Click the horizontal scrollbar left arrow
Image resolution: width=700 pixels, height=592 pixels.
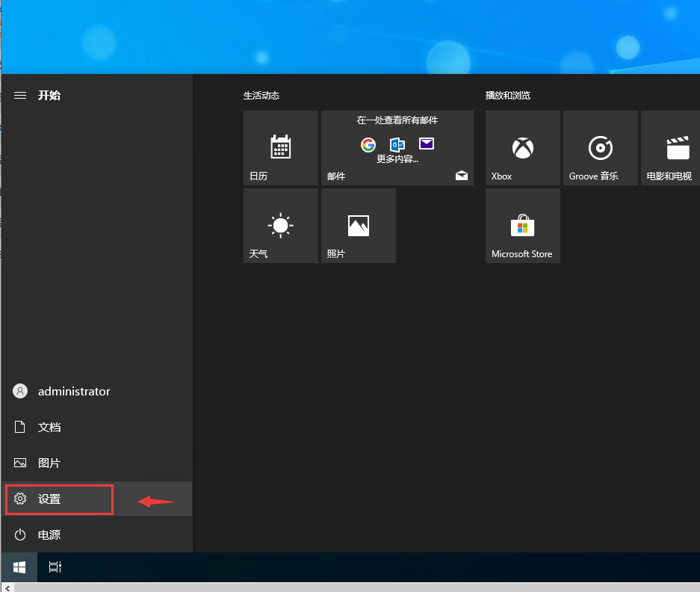point(6,588)
